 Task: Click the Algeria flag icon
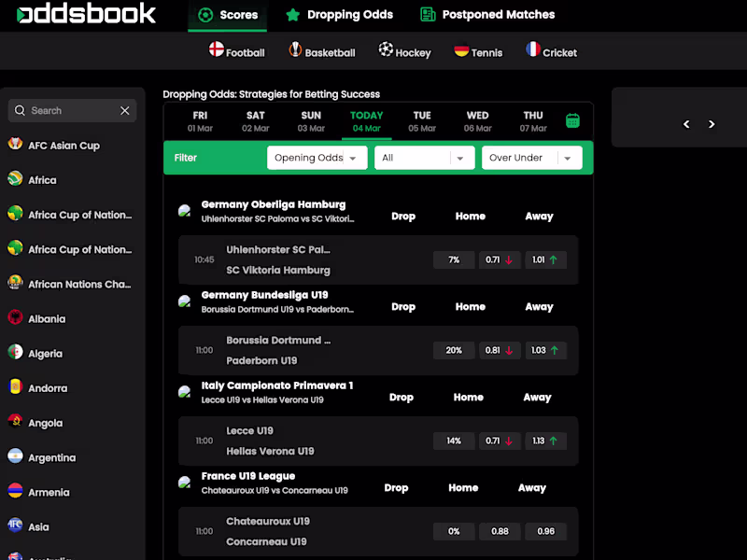(15, 352)
